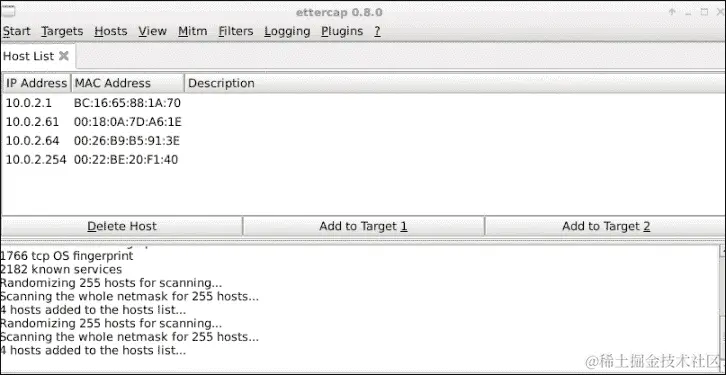Select host row 10.0.2.1
Image resolution: width=726 pixels, height=375 pixels.
click(363, 103)
